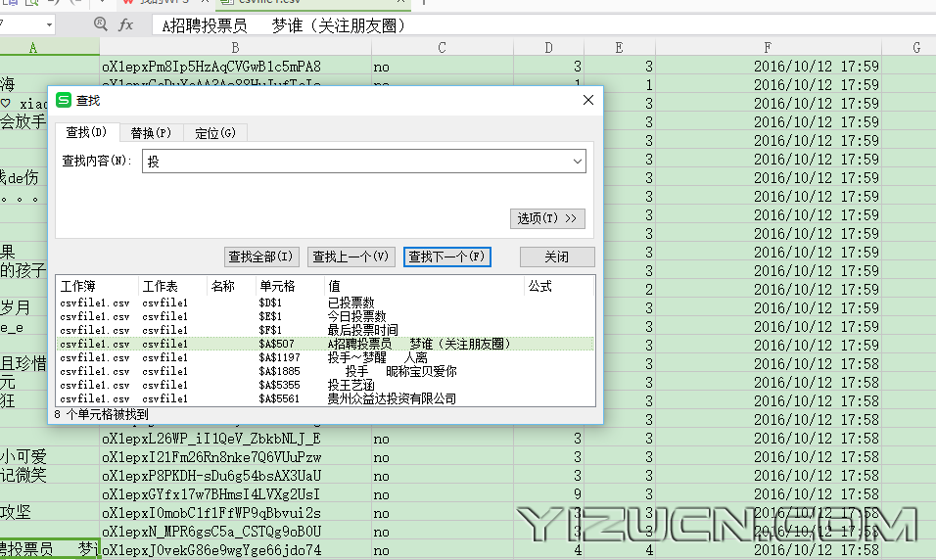Click the 关闭 button in the dialog
This screenshot has width=936, height=560.
click(556, 257)
